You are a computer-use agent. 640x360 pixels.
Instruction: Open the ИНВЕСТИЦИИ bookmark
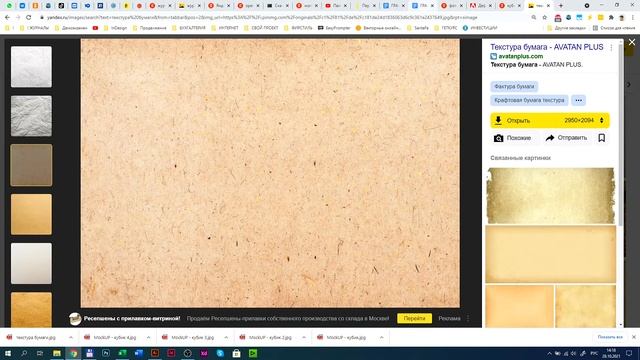pos(480,28)
